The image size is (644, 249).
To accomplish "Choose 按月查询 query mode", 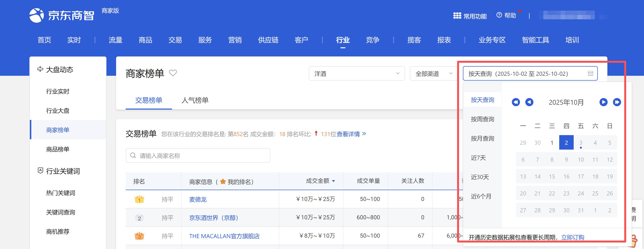I will click(482, 138).
